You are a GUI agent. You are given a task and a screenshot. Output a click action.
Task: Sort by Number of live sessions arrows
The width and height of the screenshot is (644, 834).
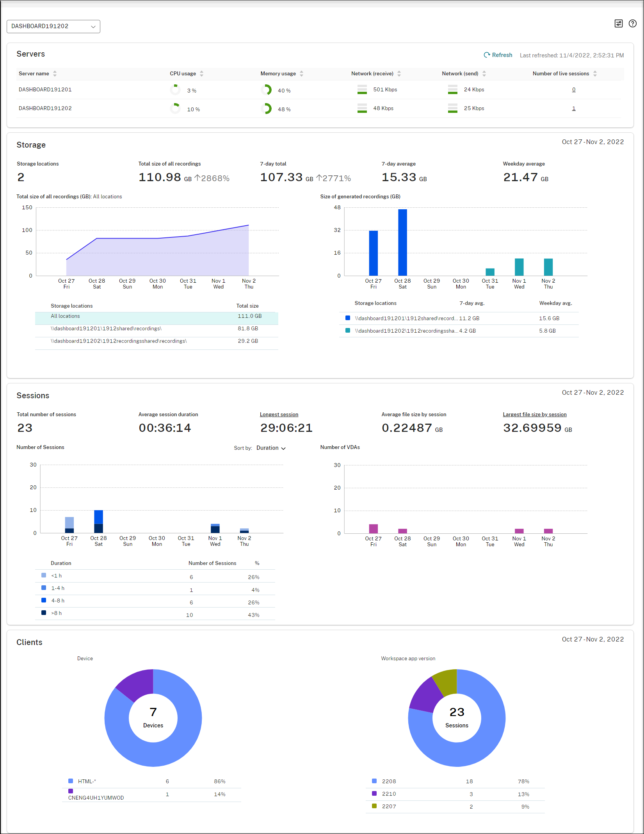pyautogui.click(x=595, y=73)
